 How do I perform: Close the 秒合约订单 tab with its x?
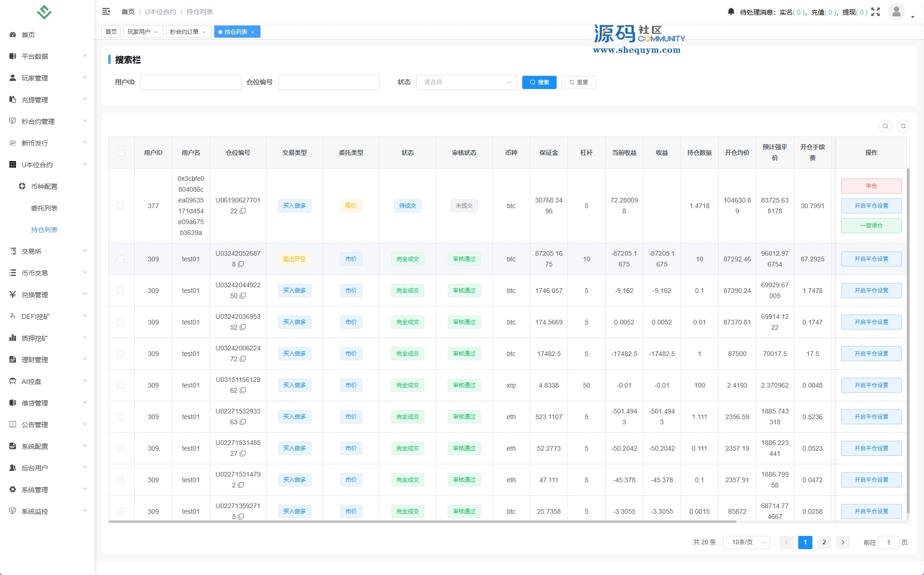click(x=204, y=32)
